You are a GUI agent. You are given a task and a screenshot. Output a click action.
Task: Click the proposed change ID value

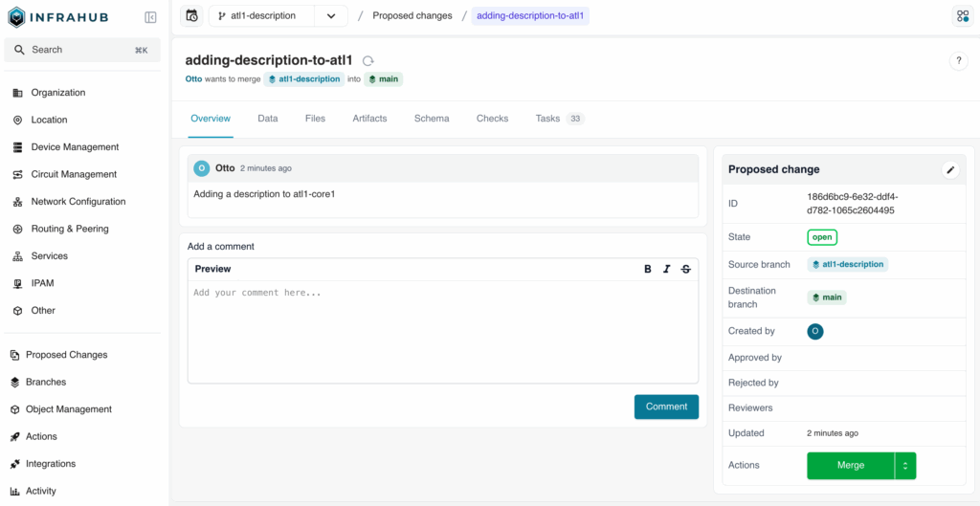coord(853,204)
